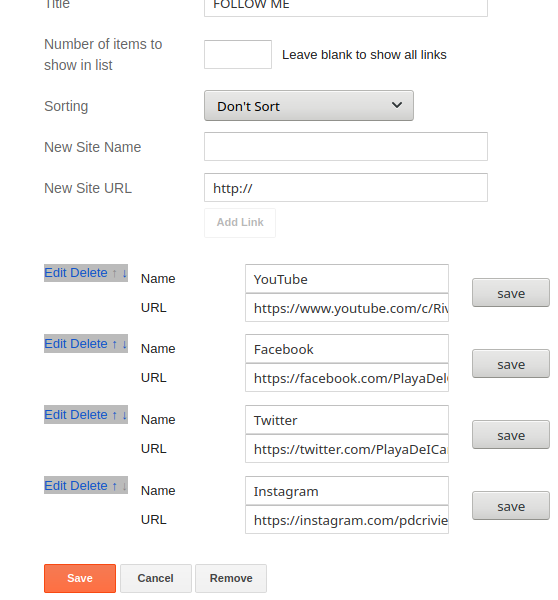558x600 pixels.
Task: Focus the number of items field
Action: pyautogui.click(x=238, y=54)
